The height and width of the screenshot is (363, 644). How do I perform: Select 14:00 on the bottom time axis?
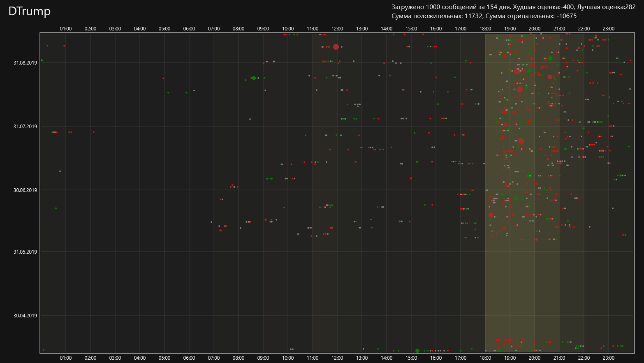tap(387, 358)
